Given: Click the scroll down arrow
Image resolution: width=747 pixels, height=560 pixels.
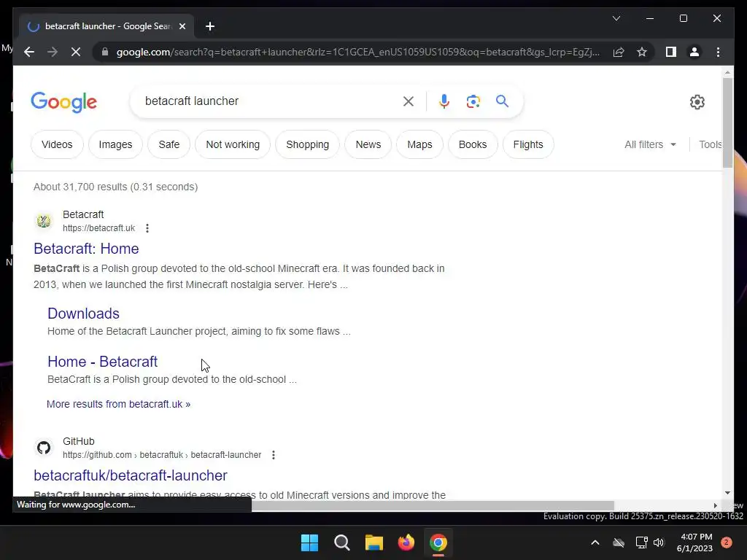Looking at the screenshot, I should [x=727, y=493].
